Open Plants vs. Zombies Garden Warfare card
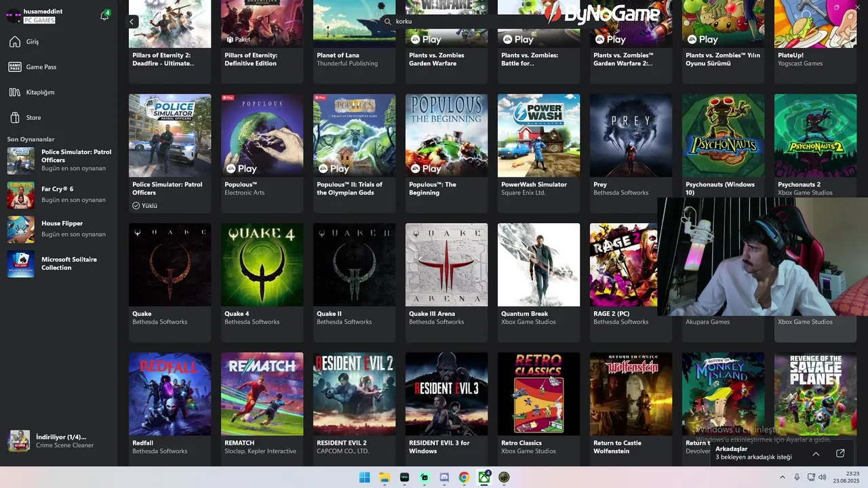 point(446,42)
